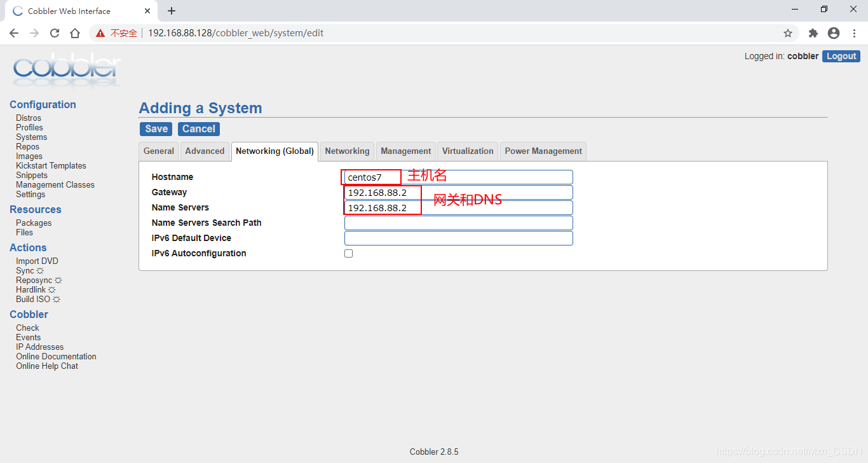This screenshot has width=868, height=463.
Task: Open Online Help Chat
Action: click(x=47, y=366)
